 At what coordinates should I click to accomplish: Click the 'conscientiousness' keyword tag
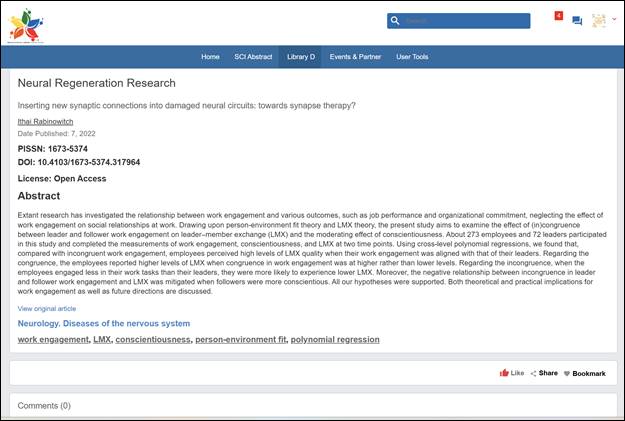(152, 340)
